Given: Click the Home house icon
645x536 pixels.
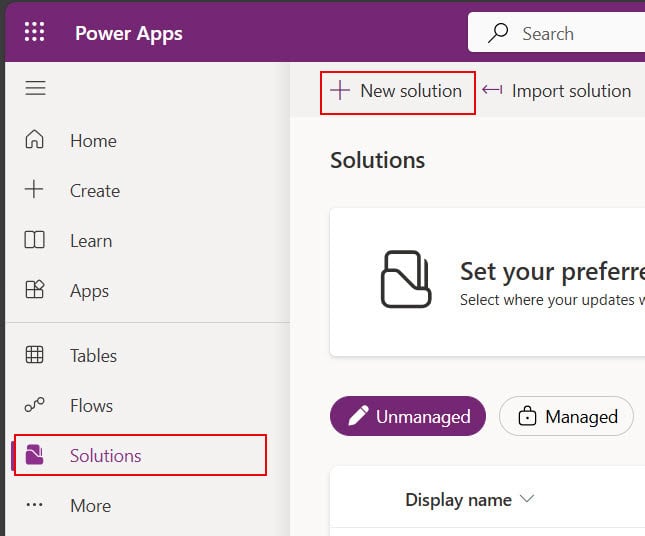Looking at the screenshot, I should coord(35,139).
